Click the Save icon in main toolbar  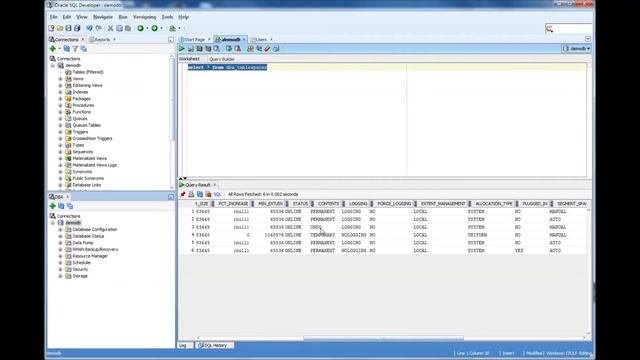(69, 28)
